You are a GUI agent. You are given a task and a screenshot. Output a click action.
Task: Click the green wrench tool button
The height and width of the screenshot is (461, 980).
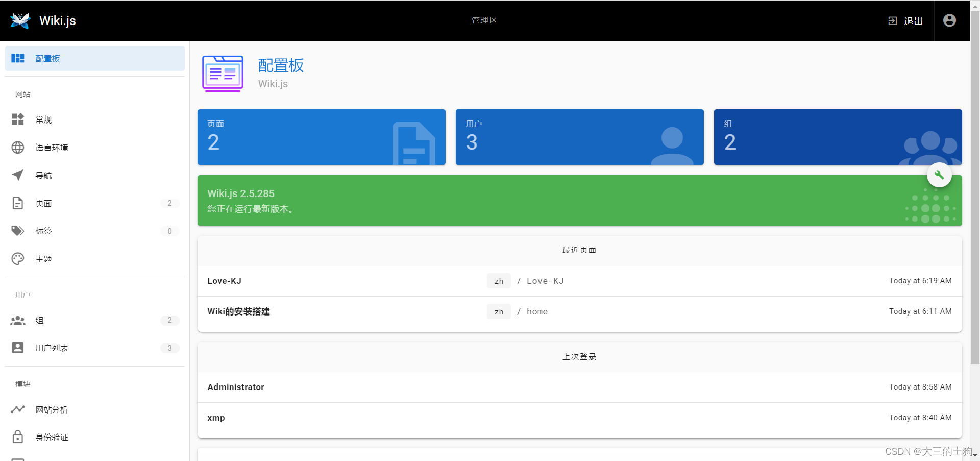(x=939, y=175)
